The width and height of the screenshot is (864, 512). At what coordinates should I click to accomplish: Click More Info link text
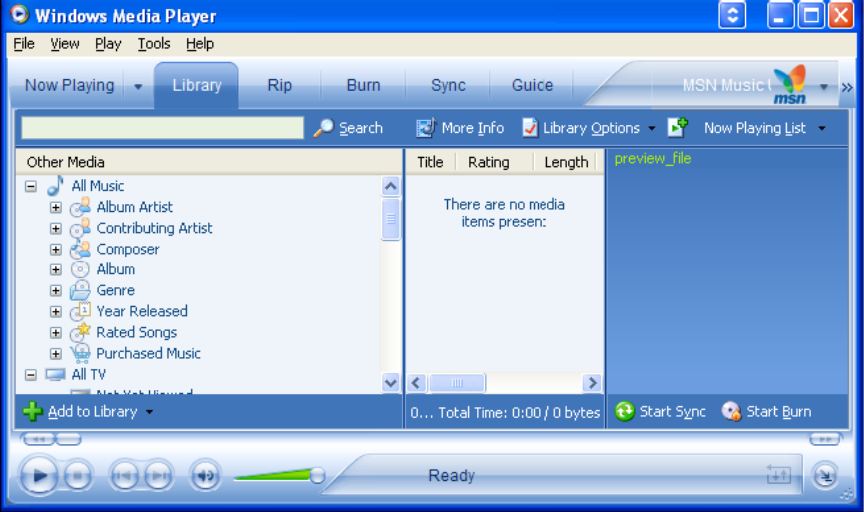pyautogui.click(x=473, y=128)
